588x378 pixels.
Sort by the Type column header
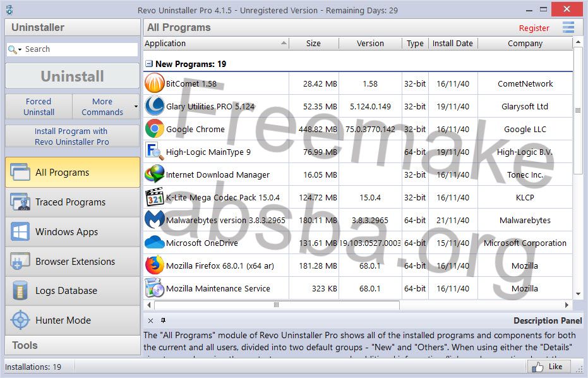(x=415, y=44)
